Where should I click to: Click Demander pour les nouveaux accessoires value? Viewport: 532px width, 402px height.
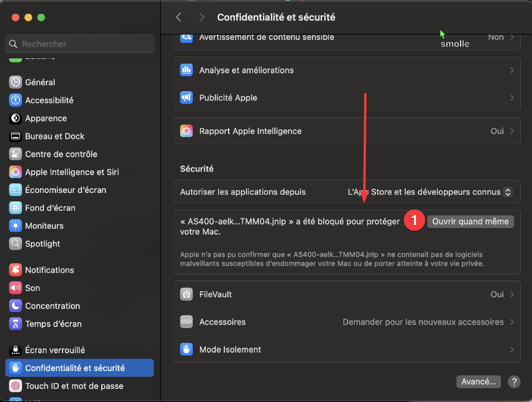(423, 322)
